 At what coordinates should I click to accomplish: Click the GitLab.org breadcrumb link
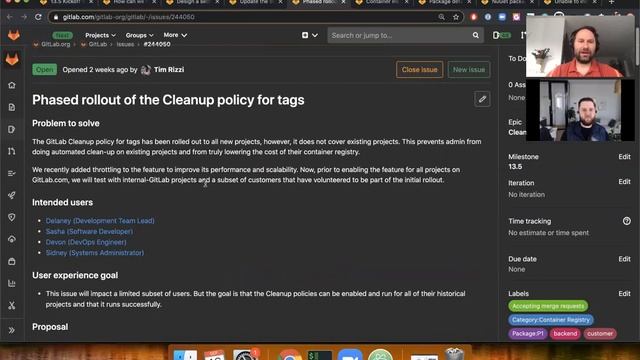click(x=56, y=44)
